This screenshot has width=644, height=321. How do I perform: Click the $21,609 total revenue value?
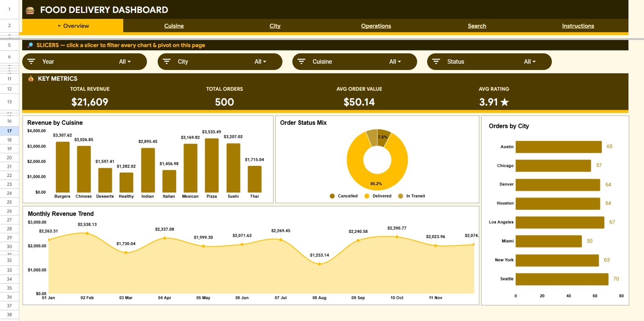point(90,102)
